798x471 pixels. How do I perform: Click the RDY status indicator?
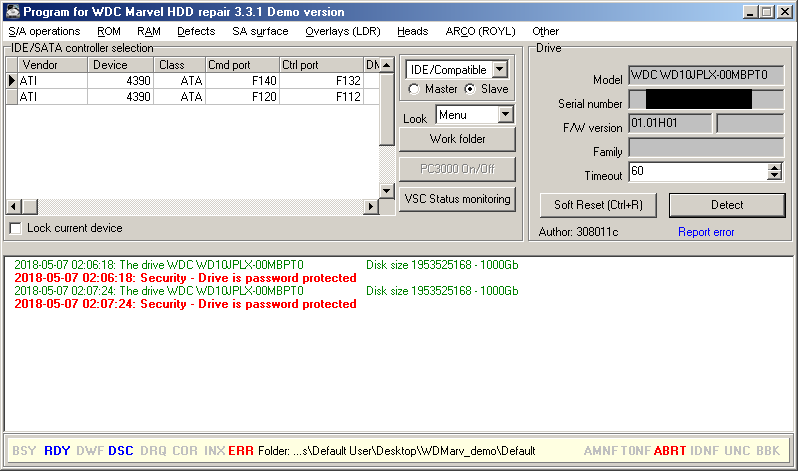click(57, 451)
